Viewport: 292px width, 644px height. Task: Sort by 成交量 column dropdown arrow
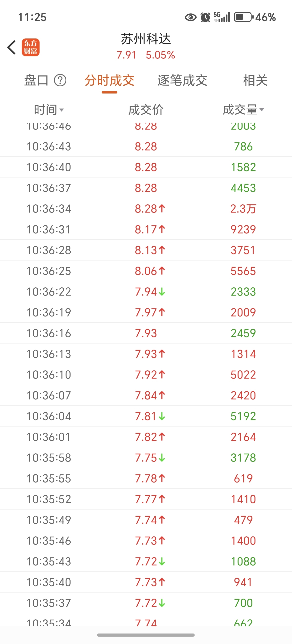point(261,110)
